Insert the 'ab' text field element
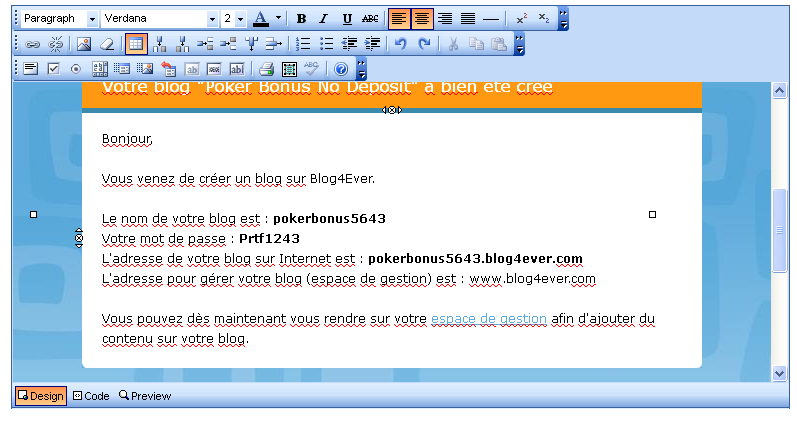Image resolution: width=797 pixels, height=426 pixels. point(192,69)
